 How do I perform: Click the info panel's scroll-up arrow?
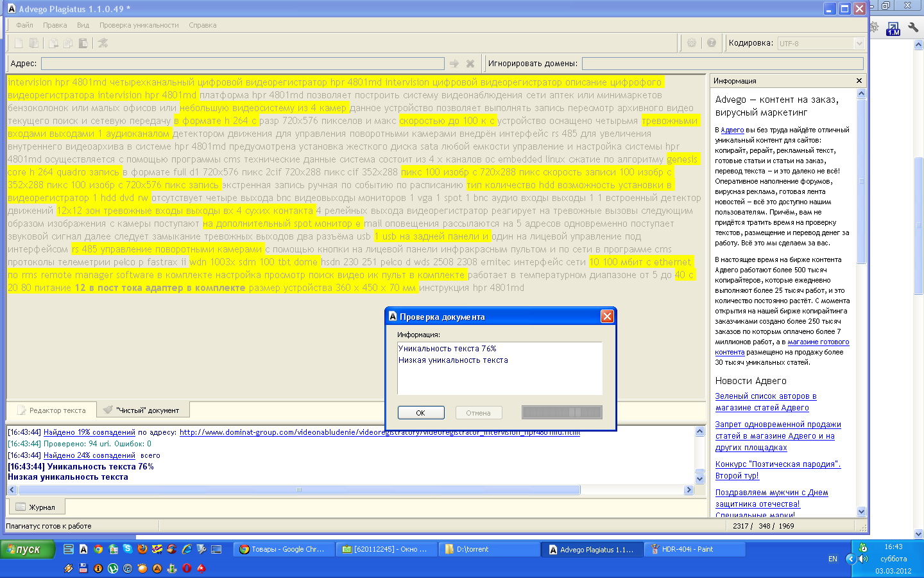861,93
